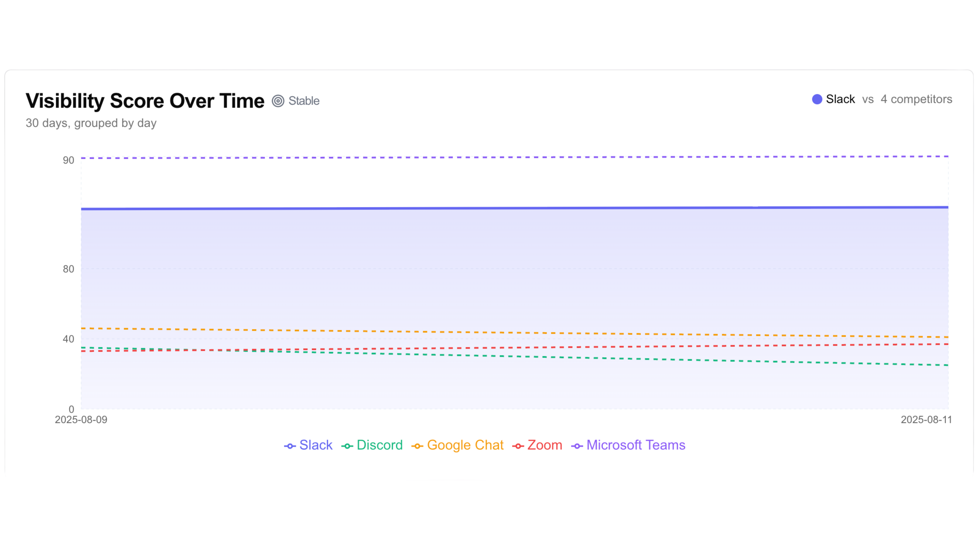Viewport: 980px width, 551px height.
Task: Hide Microsoft Teams series via legend text
Action: coord(636,445)
